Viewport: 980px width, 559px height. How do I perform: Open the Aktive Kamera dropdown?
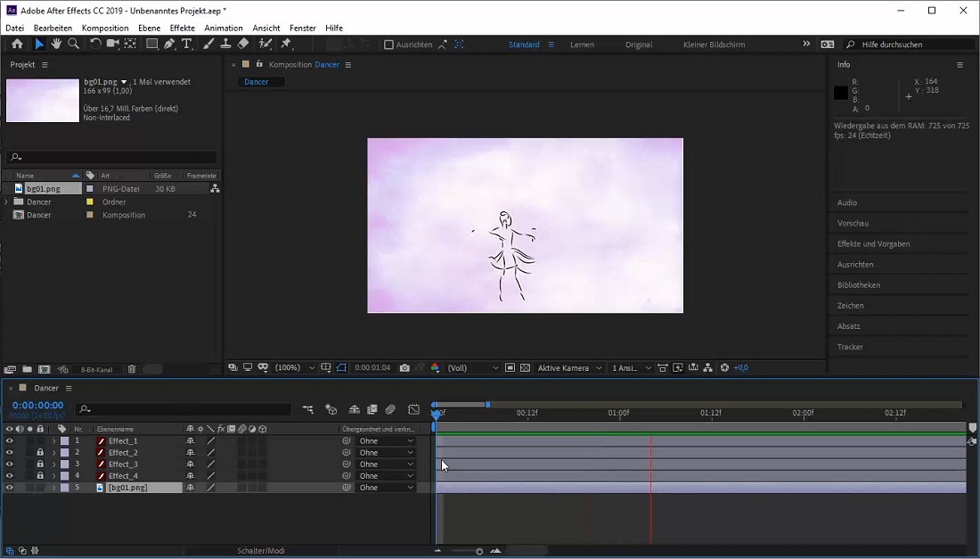[569, 368]
